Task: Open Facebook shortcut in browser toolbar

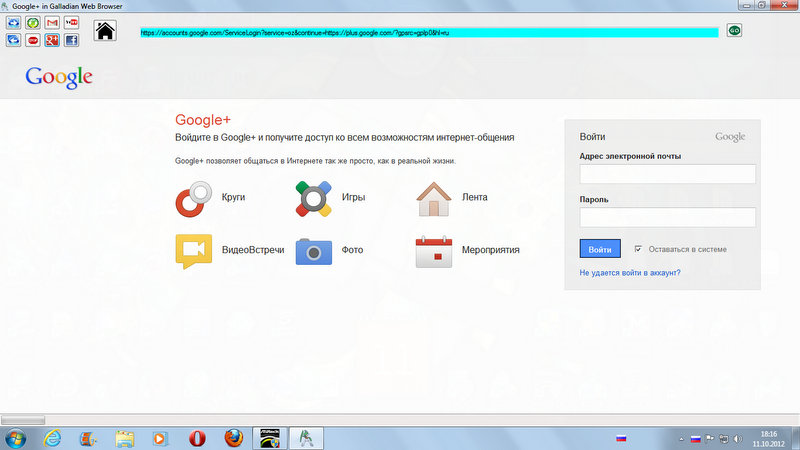Action: [x=71, y=40]
